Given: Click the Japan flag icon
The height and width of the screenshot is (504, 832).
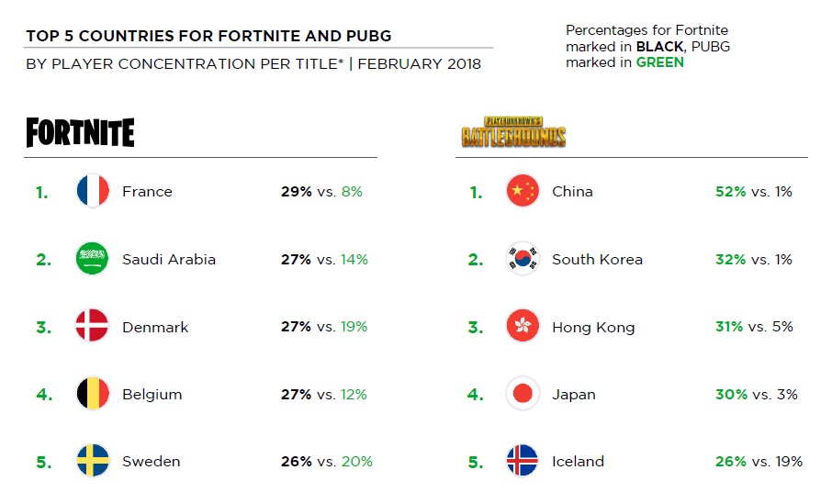Looking at the screenshot, I should (x=523, y=394).
